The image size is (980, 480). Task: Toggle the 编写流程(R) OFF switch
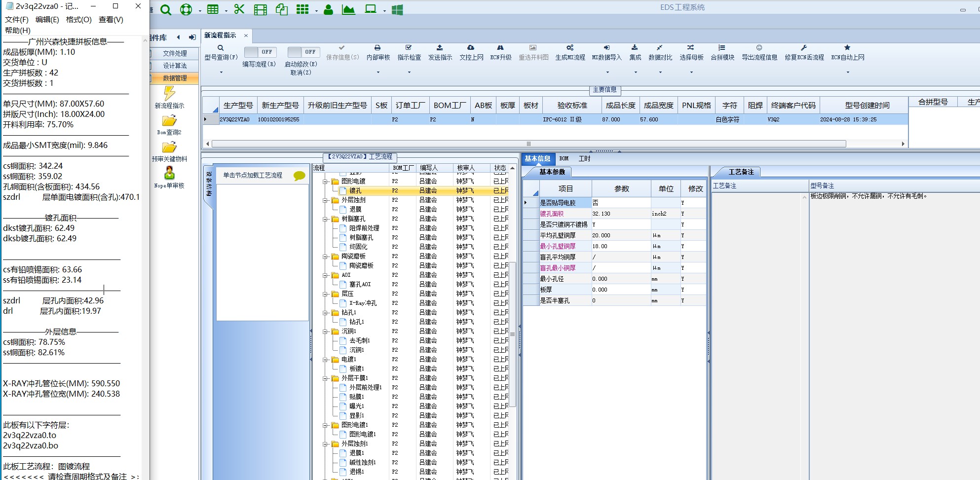coord(261,52)
